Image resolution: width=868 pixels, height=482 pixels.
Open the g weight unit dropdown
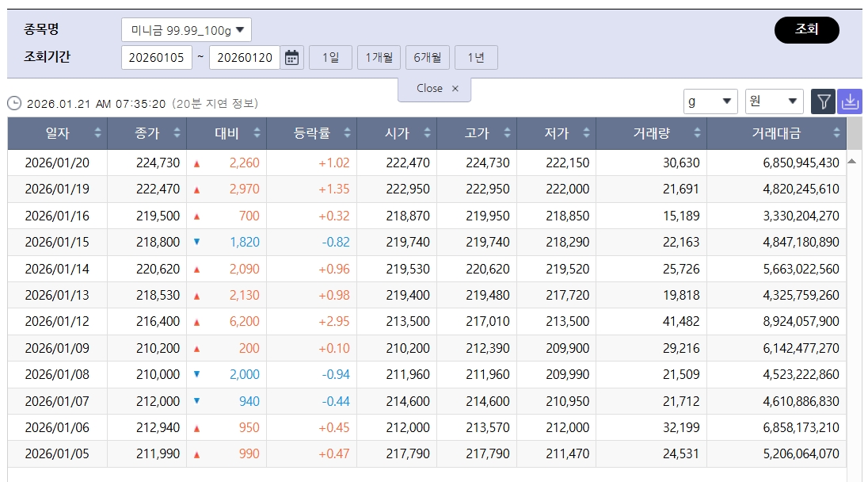710,101
